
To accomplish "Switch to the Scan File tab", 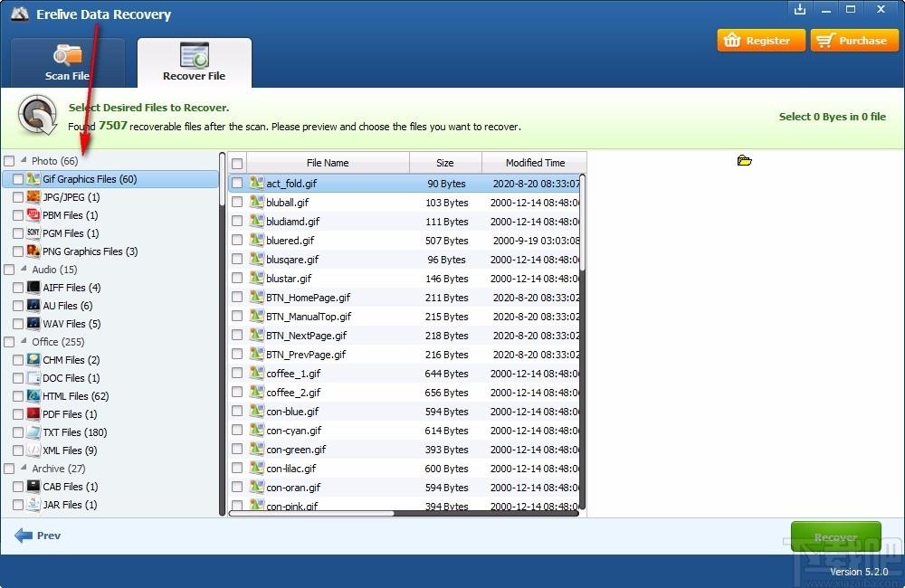I will pyautogui.click(x=68, y=63).
